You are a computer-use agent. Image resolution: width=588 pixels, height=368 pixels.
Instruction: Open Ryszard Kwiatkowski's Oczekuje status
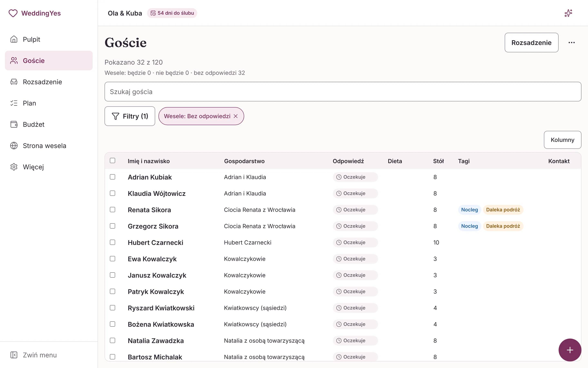(x=355, y=308)
